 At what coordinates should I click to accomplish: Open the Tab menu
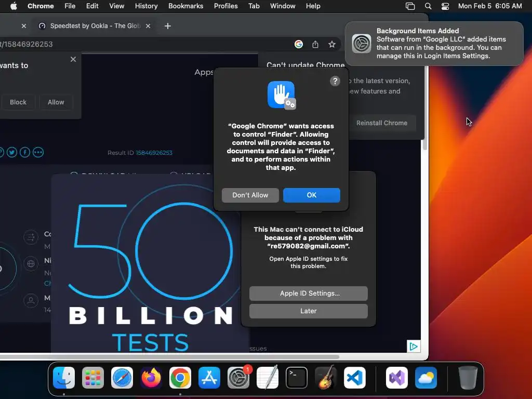tap(254, 6)
